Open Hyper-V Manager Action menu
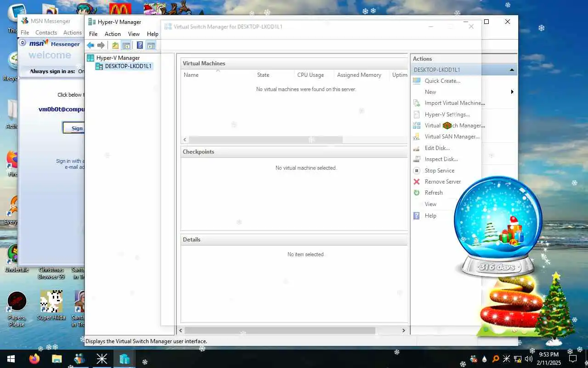Viewport: 588px width, 368px height. coord(113,34)
